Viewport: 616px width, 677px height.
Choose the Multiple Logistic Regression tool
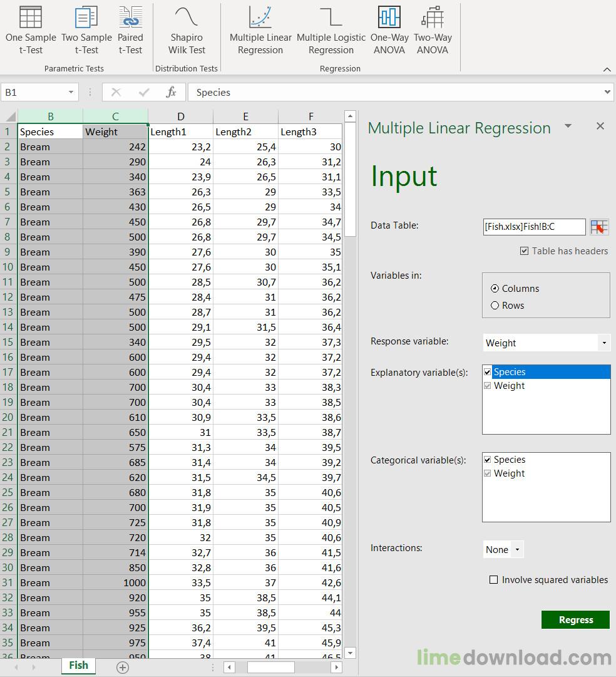pos(331,30)
